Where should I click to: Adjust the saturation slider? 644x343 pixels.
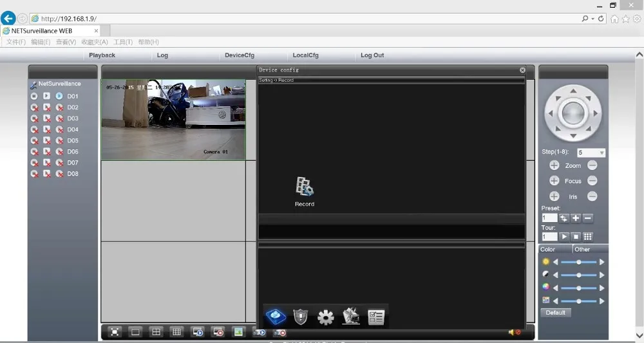[579, 288]
